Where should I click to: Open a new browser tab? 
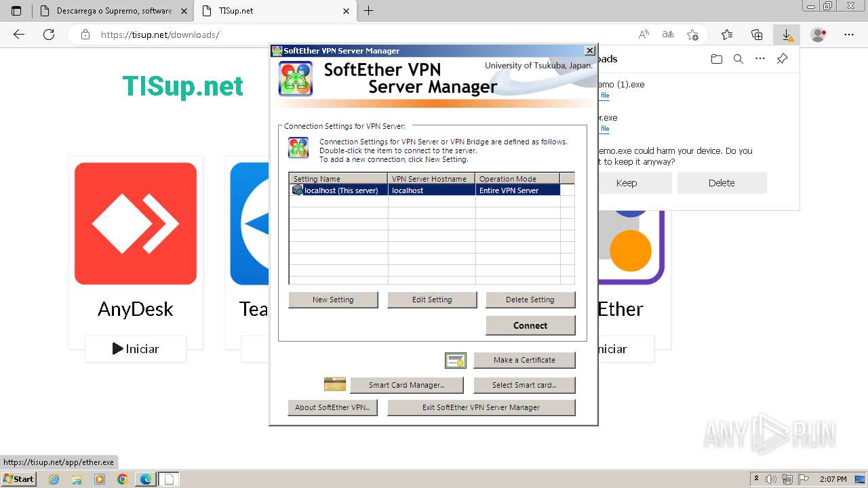(x=369, y=11)
